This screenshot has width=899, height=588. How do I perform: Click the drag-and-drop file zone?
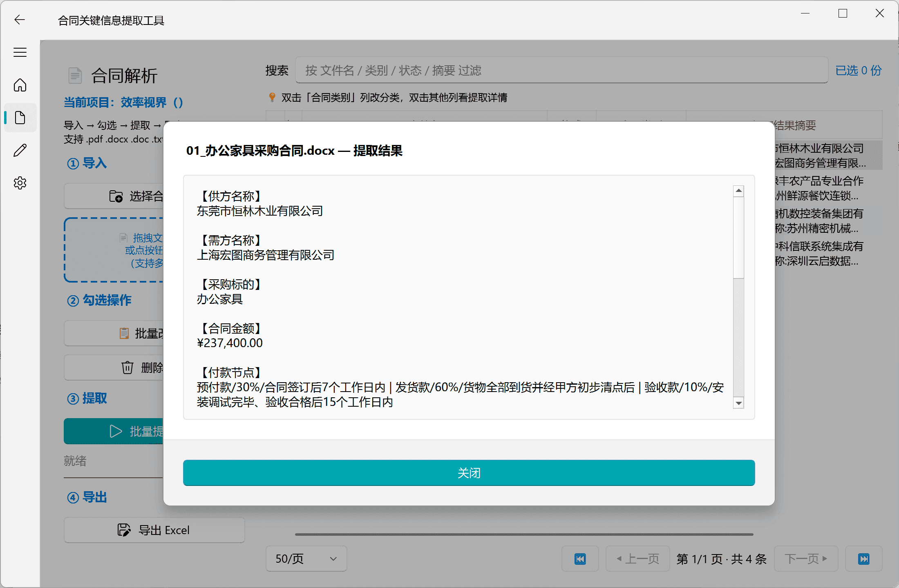pyautogui.click(x=114, y=250)
